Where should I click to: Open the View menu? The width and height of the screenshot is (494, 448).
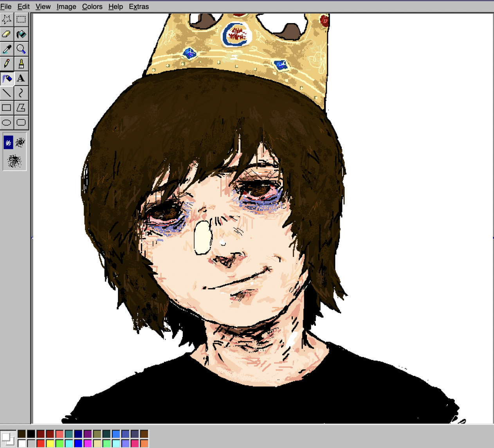(43, 7)
